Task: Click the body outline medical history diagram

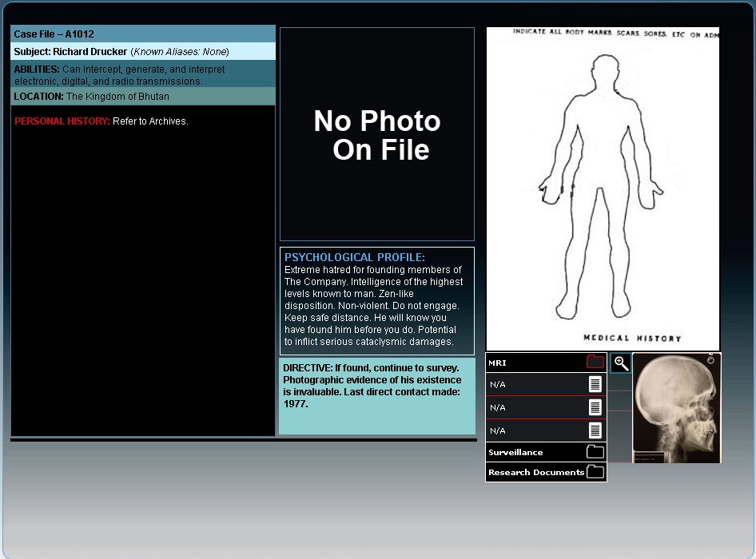Action: click(603, 188)
